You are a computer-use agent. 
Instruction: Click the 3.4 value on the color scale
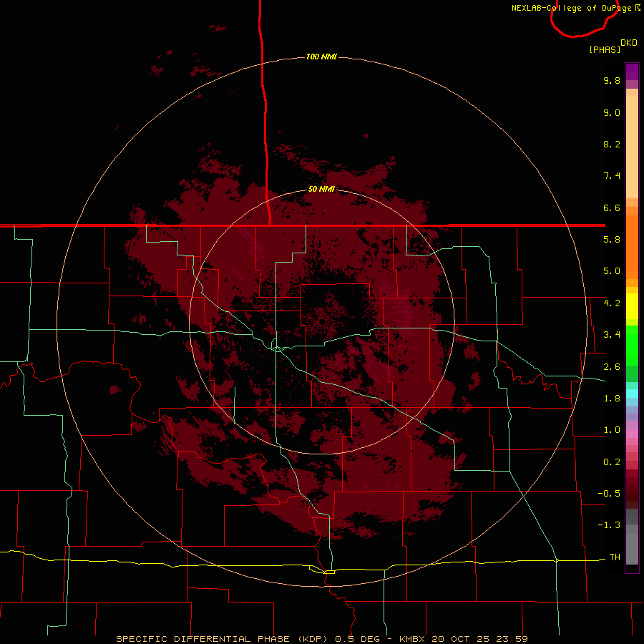click(x=612, y=335)
